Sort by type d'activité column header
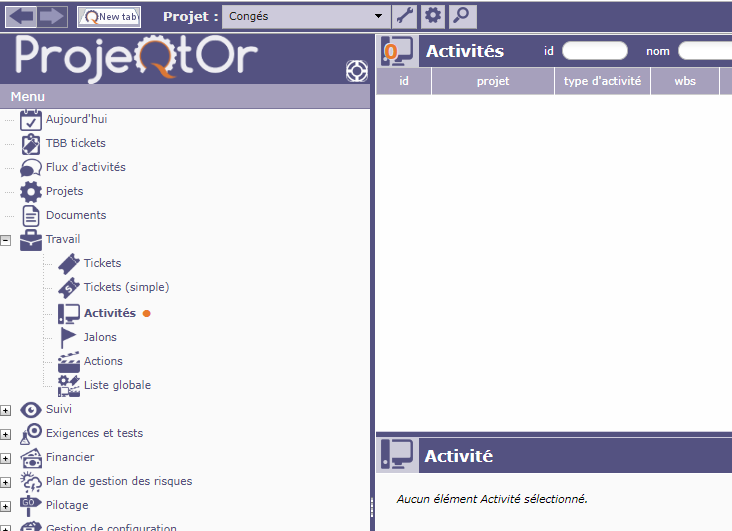732x531 pixels. [x=602, y=81]
